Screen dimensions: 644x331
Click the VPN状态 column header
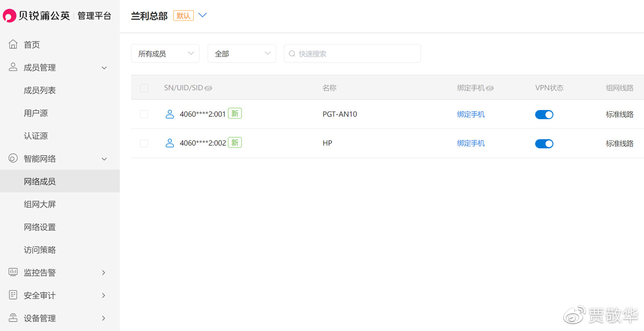[x=549, y=88]
